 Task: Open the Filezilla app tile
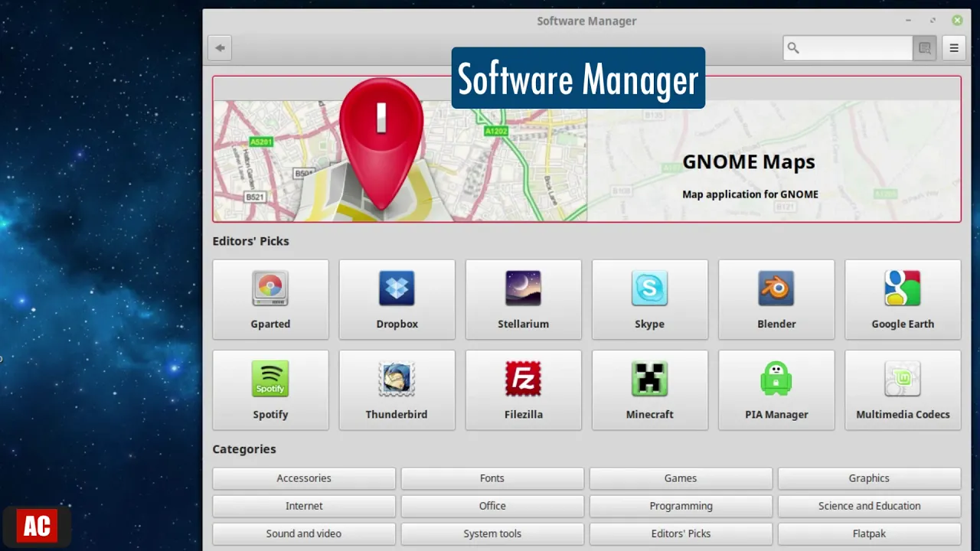coord(523,390)
